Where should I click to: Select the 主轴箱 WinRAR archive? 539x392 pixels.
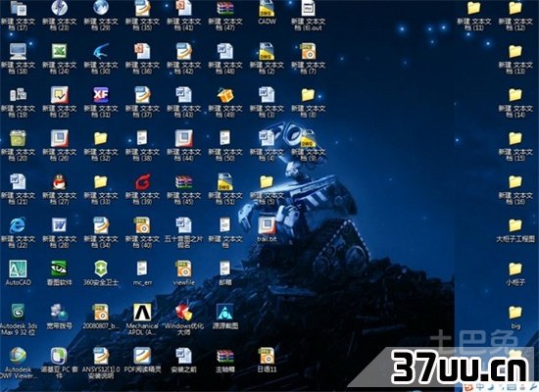(225, 356)
